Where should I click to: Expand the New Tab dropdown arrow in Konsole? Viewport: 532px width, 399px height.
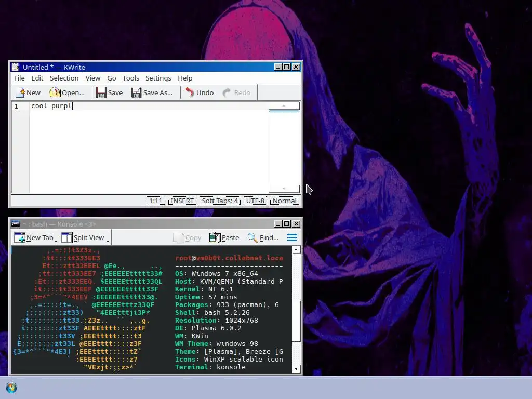click(56, 241)
